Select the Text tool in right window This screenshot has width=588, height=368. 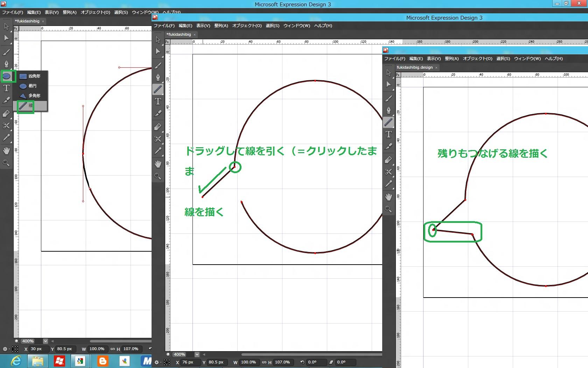[x=388, y=135]
